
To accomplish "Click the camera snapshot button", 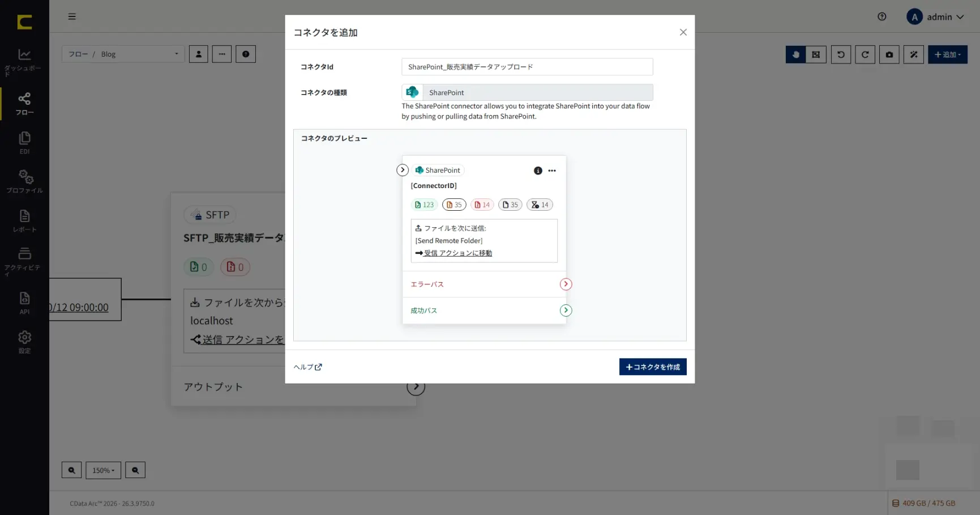I will coord(889,54).
